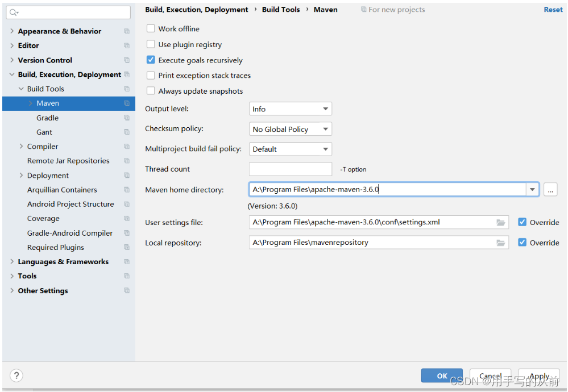Open the Checksum policy dropdown
568x392 pixels.
click(290, 129)
